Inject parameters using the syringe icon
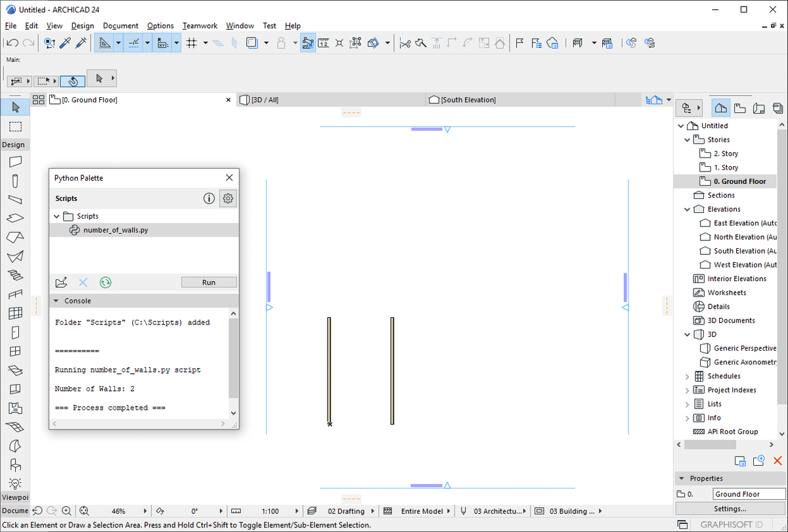This screenshot has height=532, width=788. click(81, 43)
